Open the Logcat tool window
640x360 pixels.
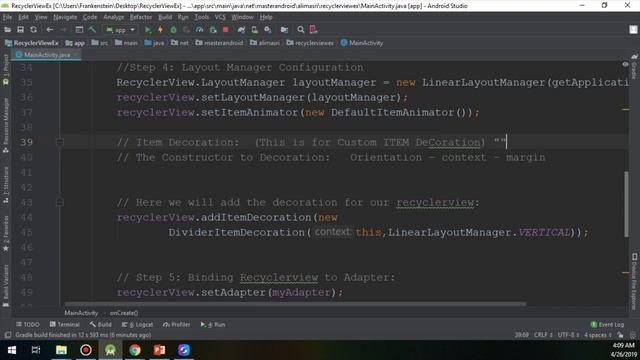click(x=137, y=324)
